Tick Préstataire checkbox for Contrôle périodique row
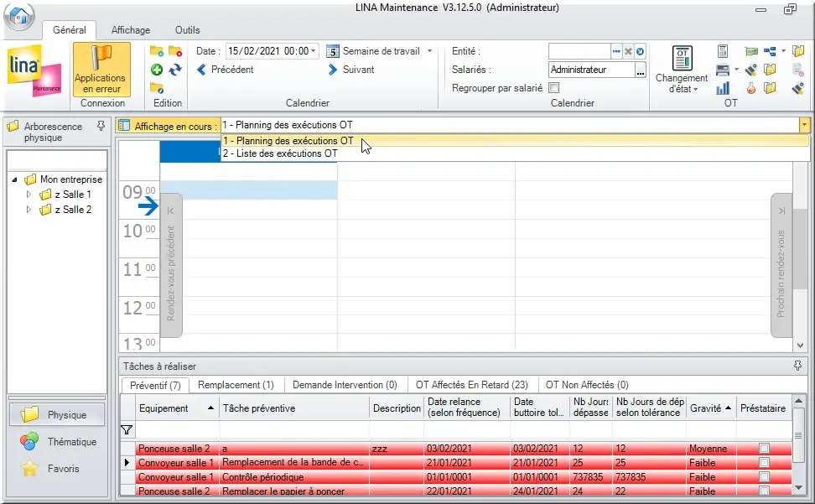 click(764, 476)
